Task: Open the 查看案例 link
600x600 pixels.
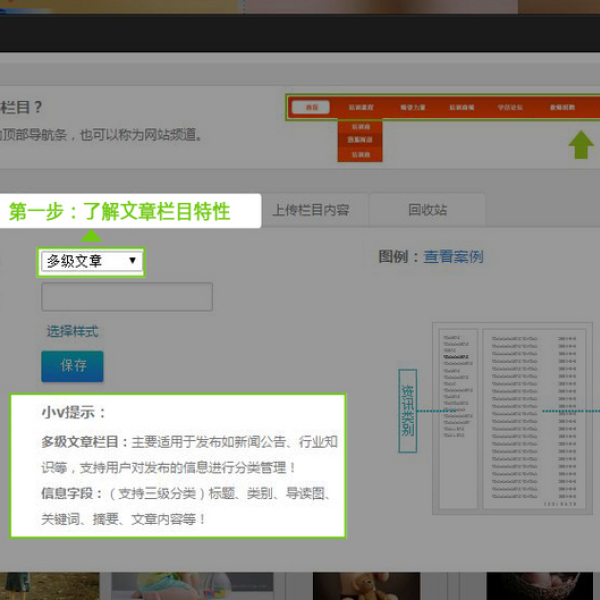Action: pos(453,257)
